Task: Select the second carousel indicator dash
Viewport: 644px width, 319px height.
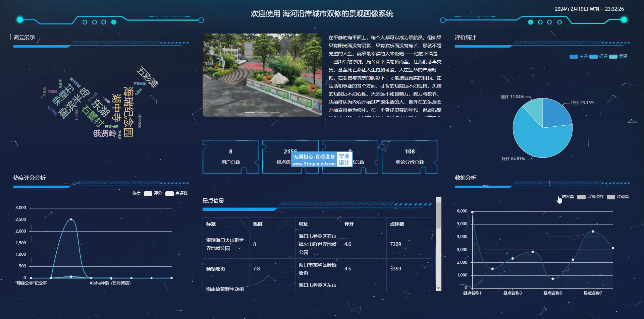Action: coord(262,112)
